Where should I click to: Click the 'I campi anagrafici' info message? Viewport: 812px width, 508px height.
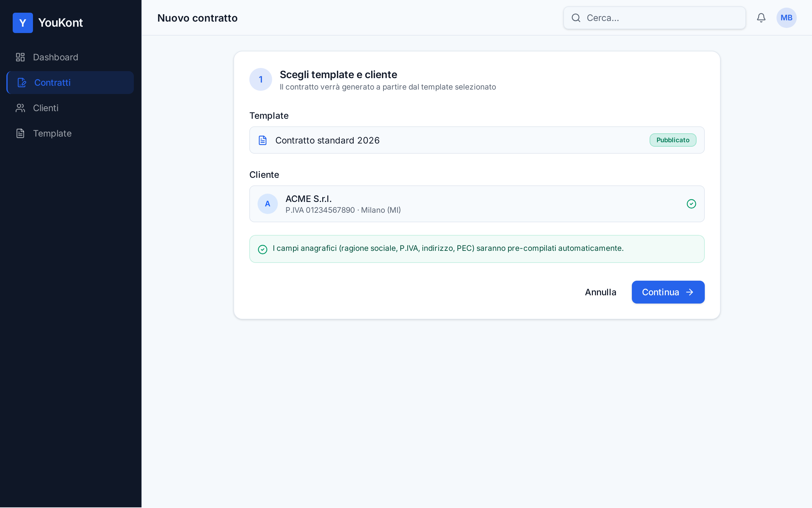click(448, 248)
